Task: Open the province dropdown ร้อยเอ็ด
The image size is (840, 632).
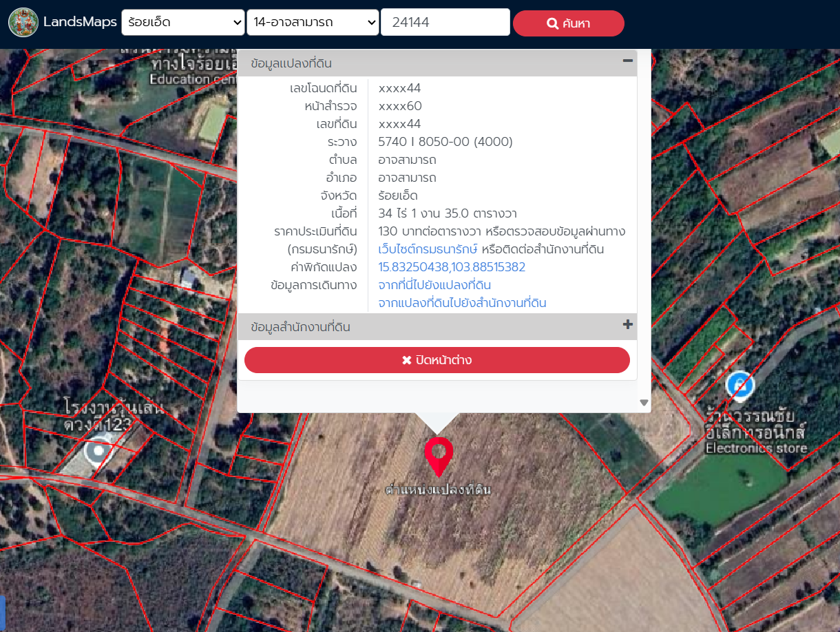Action: click(182, 23)
